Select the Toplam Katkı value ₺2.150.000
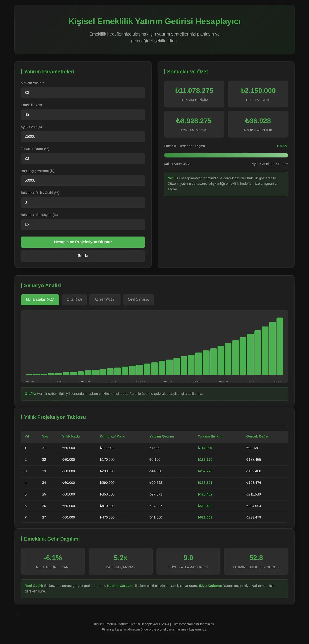The height and width of the screenshot is (644, 309). [x=258, y=91]
